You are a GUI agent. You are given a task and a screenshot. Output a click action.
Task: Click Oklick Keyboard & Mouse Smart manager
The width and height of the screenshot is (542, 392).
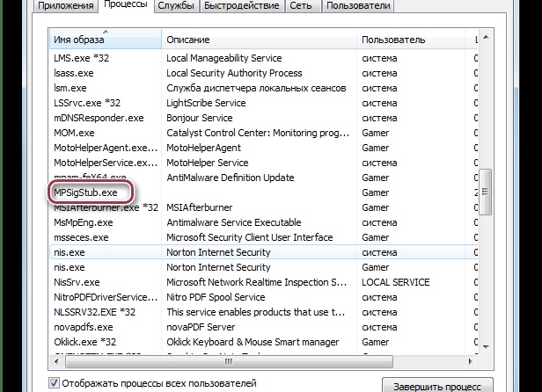pos(253,342)
